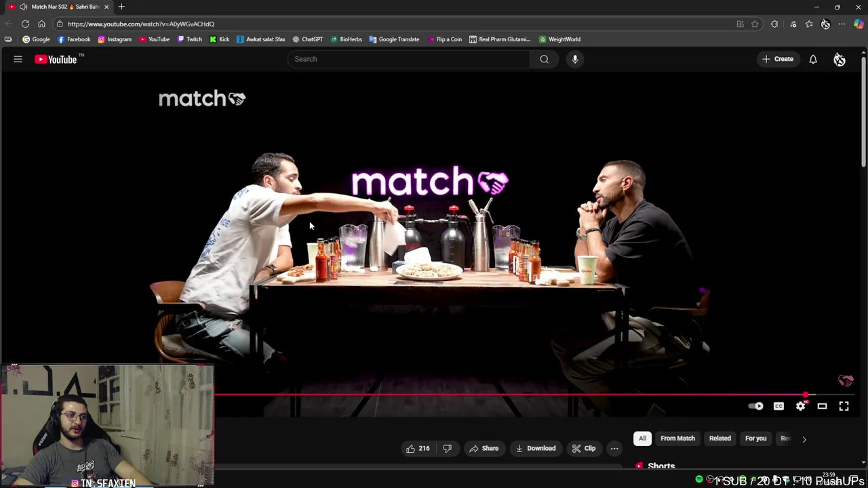Mute the tab using speaker icon

click(24, 7)
